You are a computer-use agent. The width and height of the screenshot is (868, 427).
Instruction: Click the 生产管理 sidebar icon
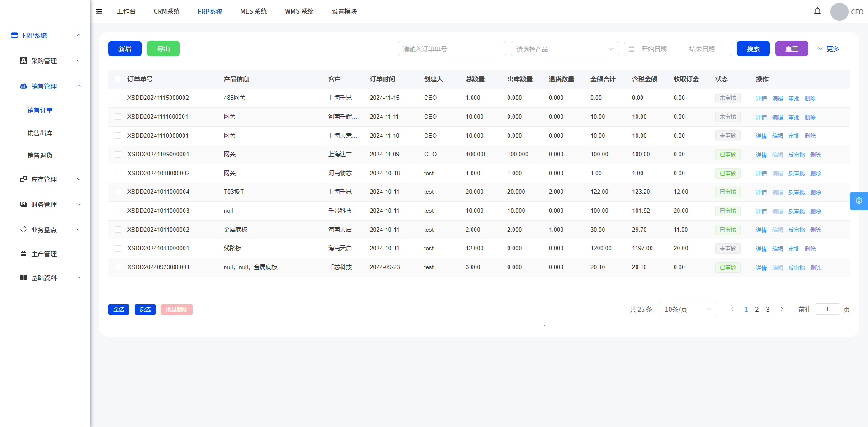24,253
